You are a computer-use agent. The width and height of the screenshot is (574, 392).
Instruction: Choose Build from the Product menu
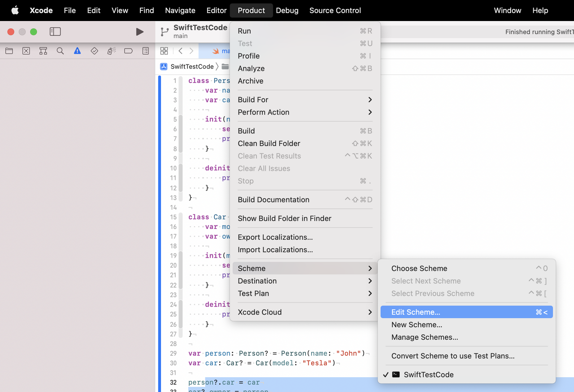coord(305,131)
